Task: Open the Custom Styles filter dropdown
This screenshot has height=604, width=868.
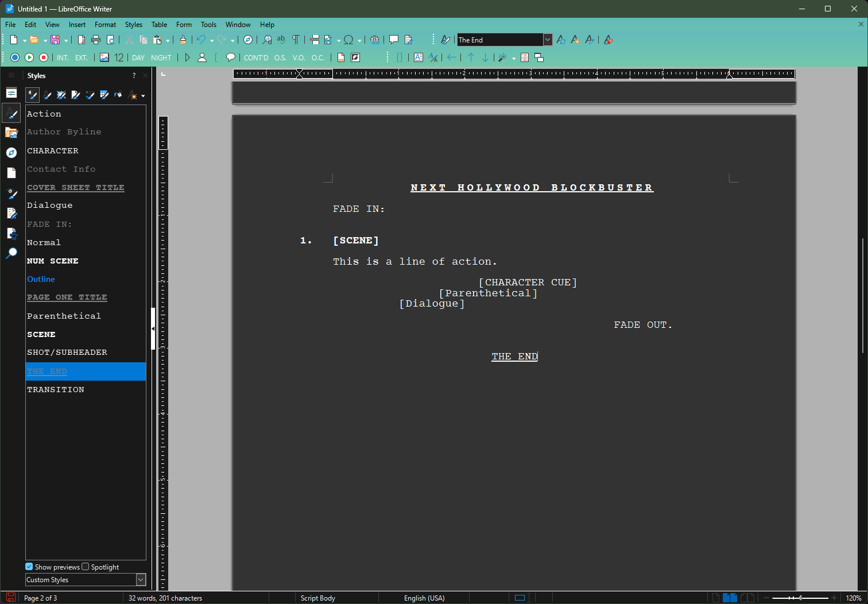Action: click(x=141, y=580)
